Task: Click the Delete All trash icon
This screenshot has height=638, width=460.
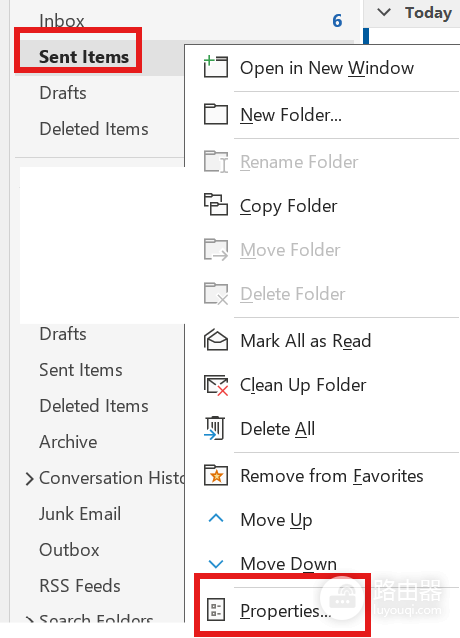Action: (x=215, y=428)
